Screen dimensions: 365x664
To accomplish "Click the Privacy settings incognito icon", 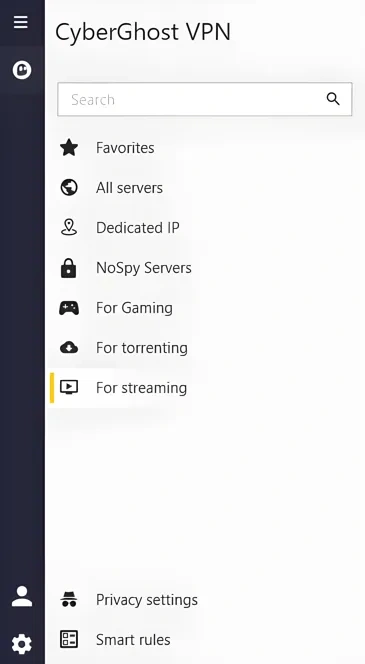I will 69,600.
